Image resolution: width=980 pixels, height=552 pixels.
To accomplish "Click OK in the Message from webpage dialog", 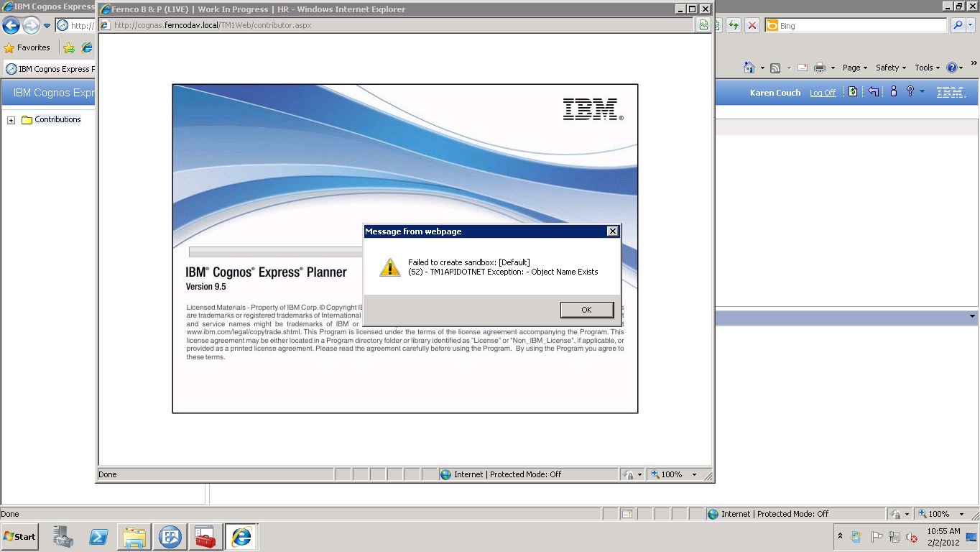I will click(586, 310).
